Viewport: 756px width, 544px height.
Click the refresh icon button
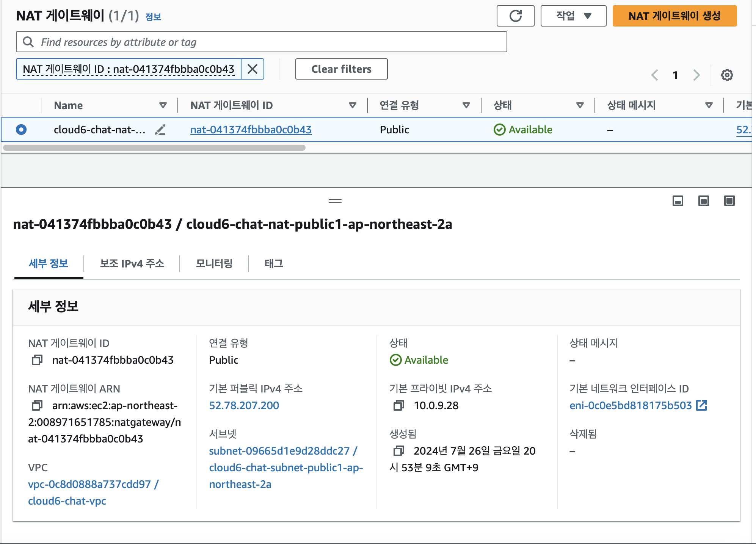point(515,16)
